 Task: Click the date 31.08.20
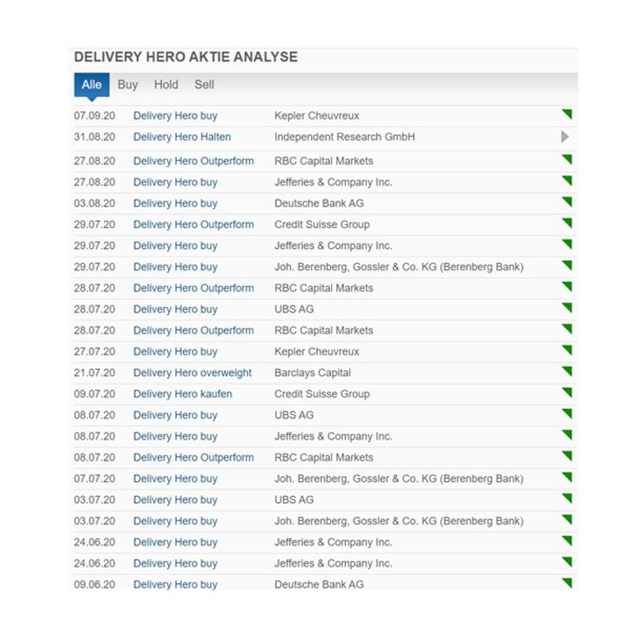point(94,137)
